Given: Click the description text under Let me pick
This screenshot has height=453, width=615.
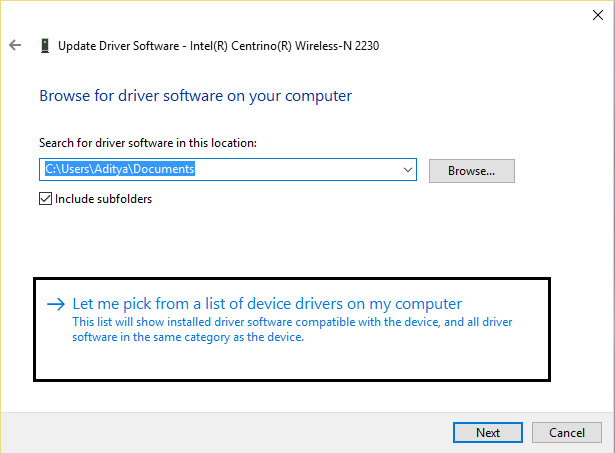Looking at the screenshot, I should (x=290, y=329).
